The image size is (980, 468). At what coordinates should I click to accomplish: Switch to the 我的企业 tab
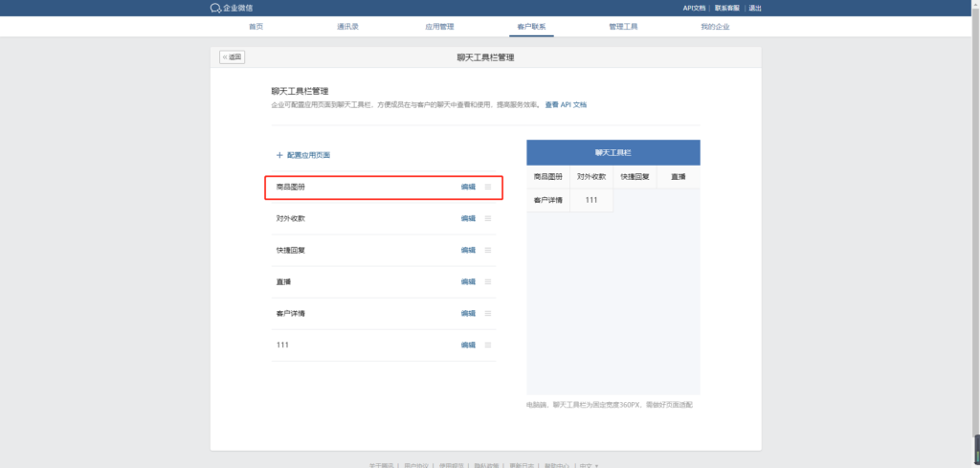(x=715, y=27)
